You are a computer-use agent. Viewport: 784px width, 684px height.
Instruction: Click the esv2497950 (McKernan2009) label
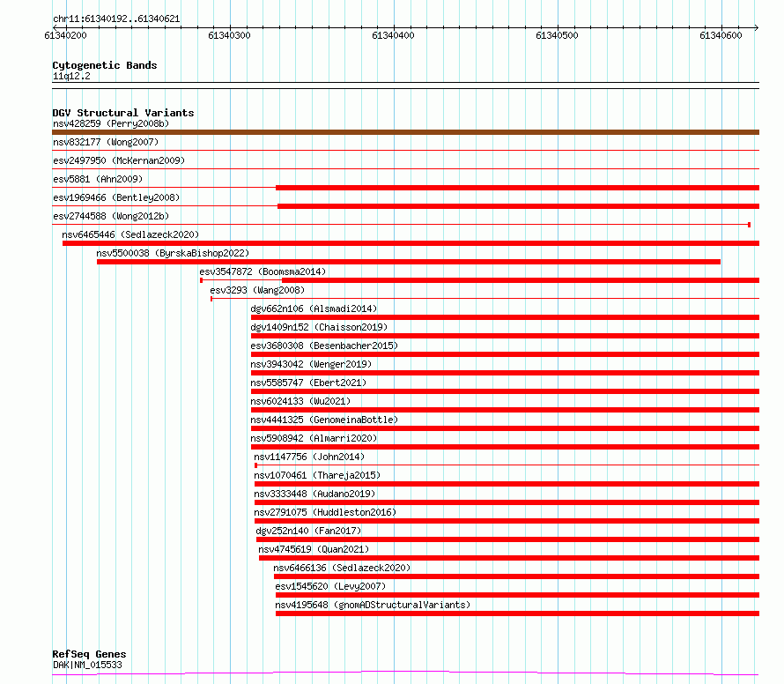pyautogui.click(x=119, y=160)
